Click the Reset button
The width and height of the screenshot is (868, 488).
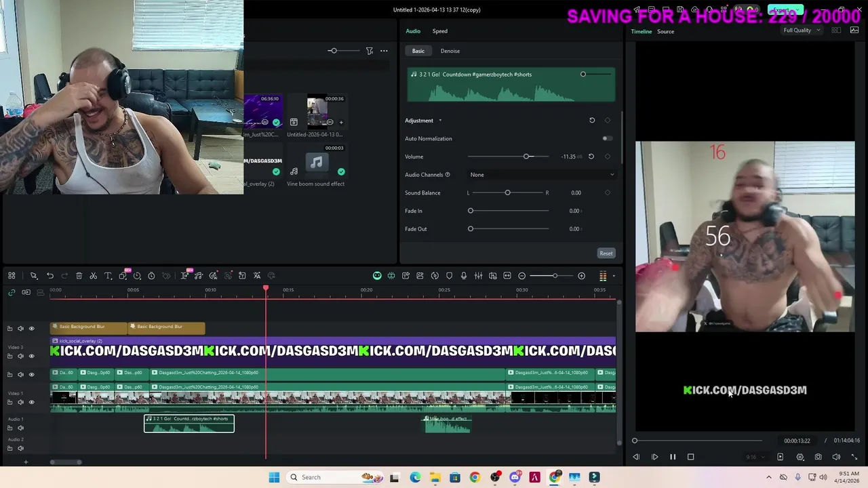click(x=606, y=253)
